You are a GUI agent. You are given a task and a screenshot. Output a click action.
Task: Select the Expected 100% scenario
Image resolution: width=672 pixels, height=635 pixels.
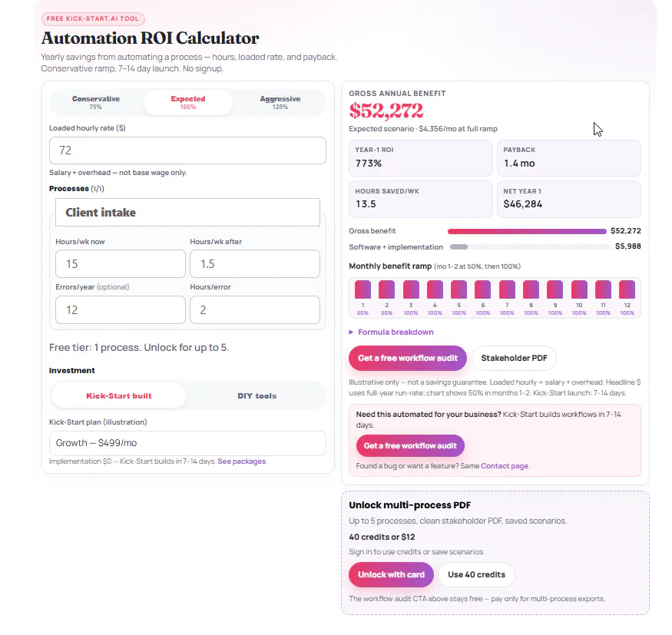tap(187, 102)
